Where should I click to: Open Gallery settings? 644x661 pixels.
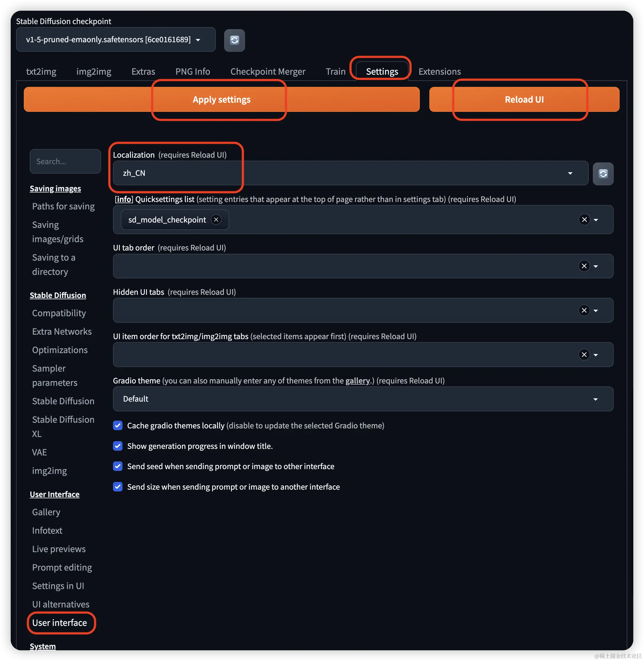[x=46, y=512]
